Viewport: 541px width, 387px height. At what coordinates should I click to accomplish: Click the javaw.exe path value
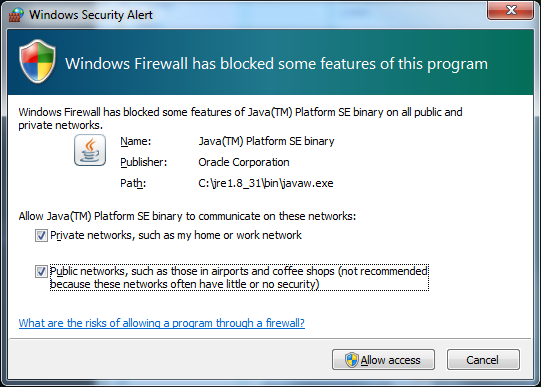[266, 183]
